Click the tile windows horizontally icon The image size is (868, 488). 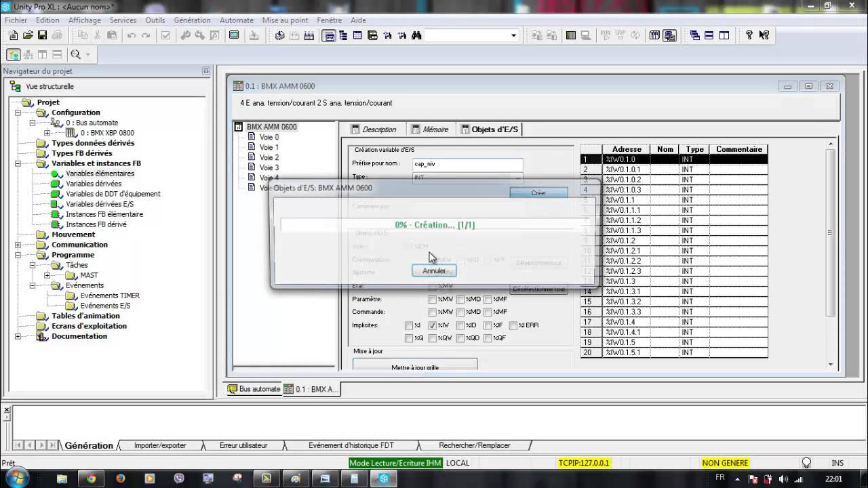[709, 35]
